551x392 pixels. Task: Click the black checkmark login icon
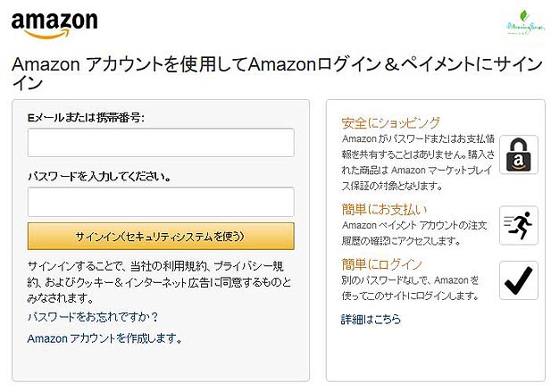click(519, 280)
